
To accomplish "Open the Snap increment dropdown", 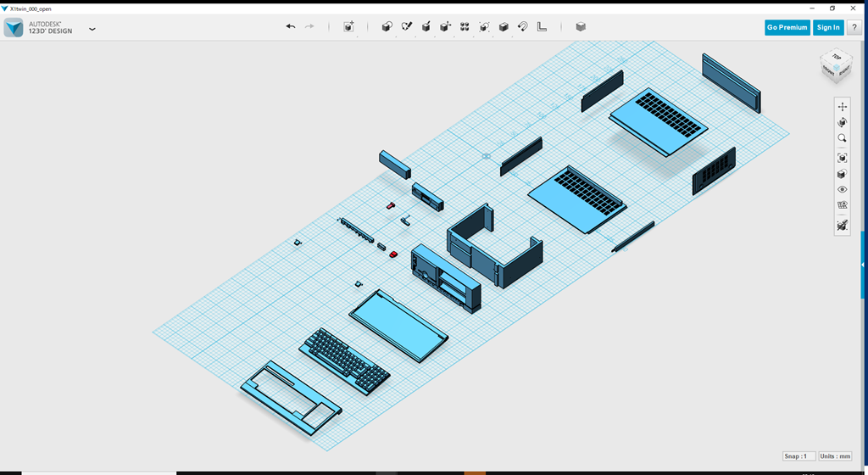I will (x=798, y=456).
